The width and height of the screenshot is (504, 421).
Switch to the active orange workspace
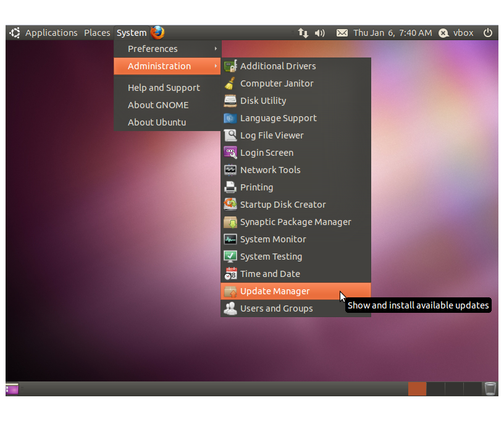[x=417, y=389]
